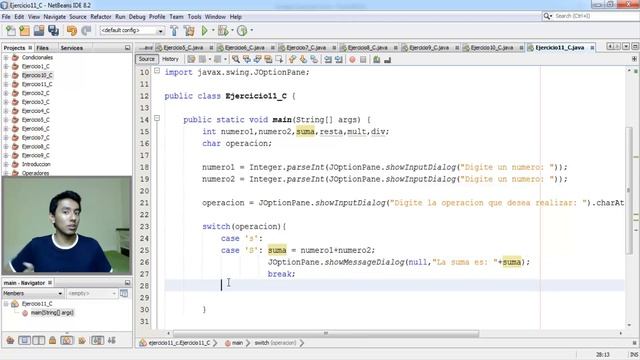640x360 pixels.
Task: Open the Tools menu
Action: click(195, 17)
